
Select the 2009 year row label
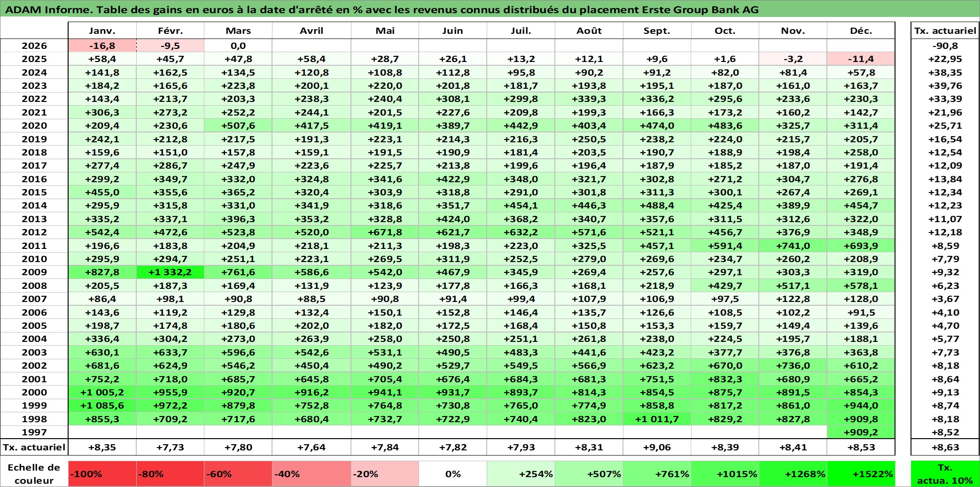pos(34,272)
